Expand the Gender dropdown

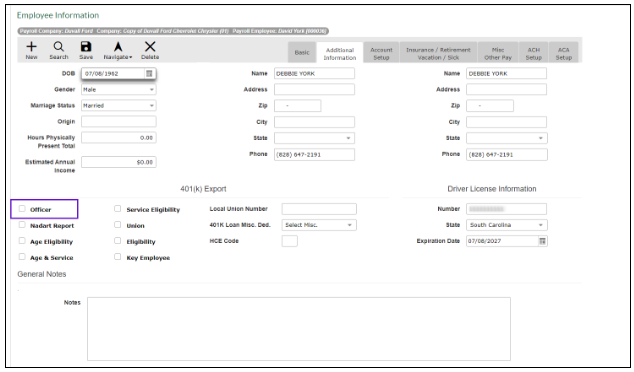[118, 89]
